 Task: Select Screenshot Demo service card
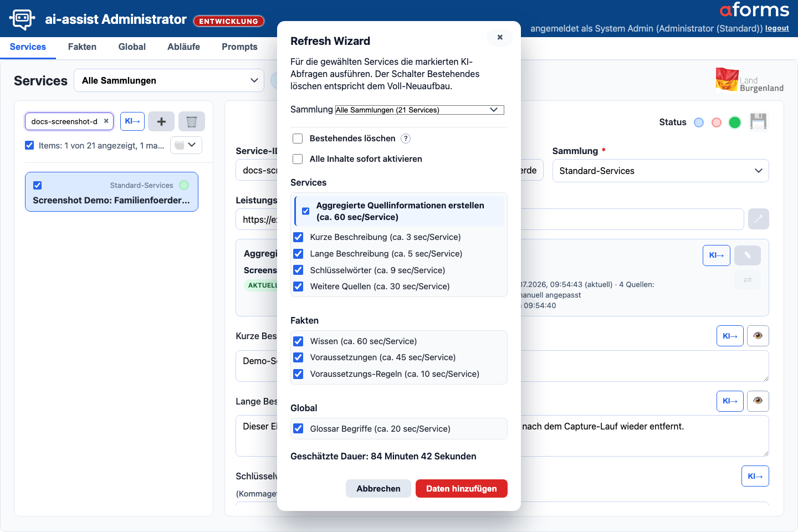111,192
